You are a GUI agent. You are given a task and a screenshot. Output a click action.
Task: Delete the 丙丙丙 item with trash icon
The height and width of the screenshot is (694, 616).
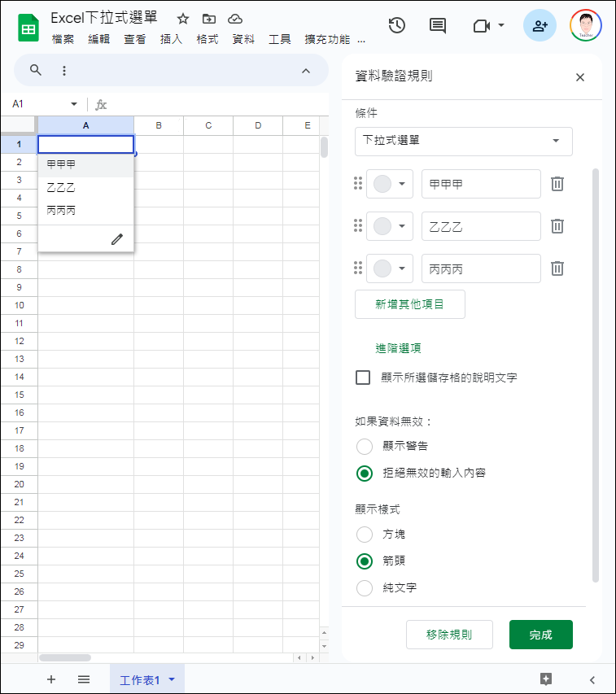point(557,268)
